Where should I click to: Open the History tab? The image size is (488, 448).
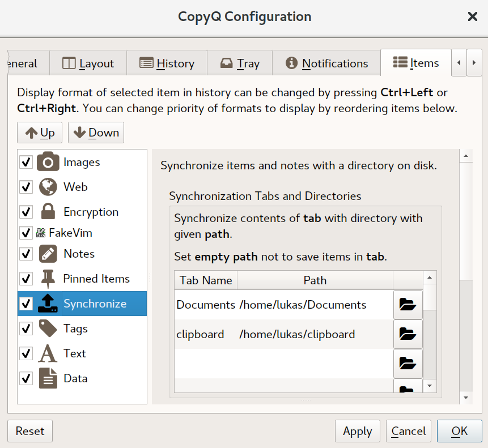tap(167, 63)
